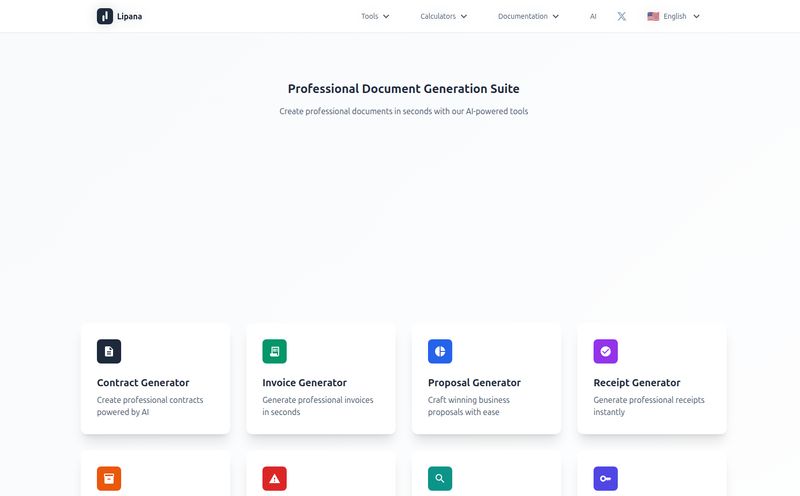Click the indigo key icon
This screenshot has height=496, width=800.
[x=606, y=478]
